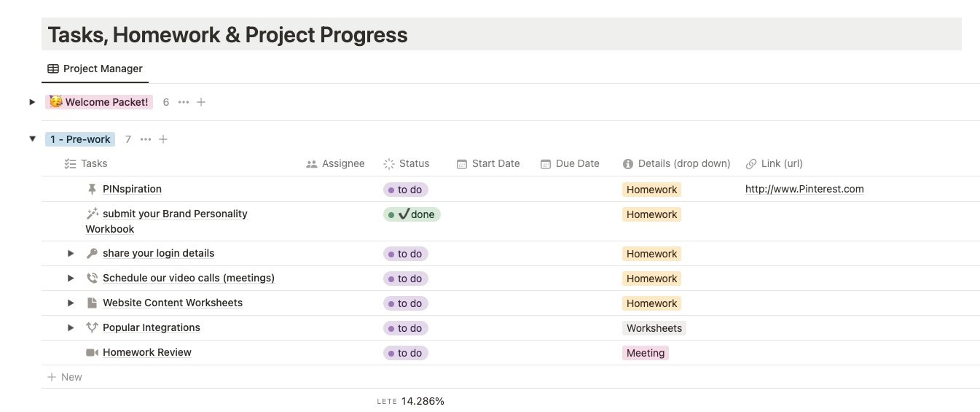Click the branching icon beside Popular Integrations
This screenshot has width=980, height=412.
click(x=92, y=327)
